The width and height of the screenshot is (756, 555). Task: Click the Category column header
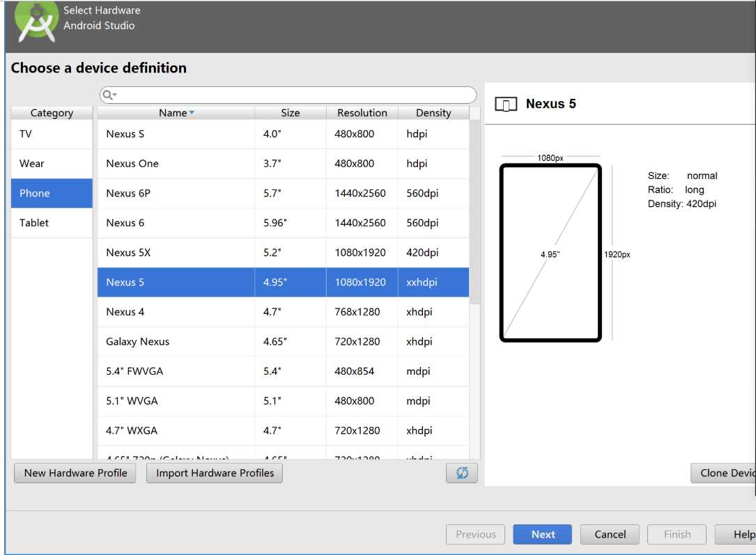coord(52,113)
